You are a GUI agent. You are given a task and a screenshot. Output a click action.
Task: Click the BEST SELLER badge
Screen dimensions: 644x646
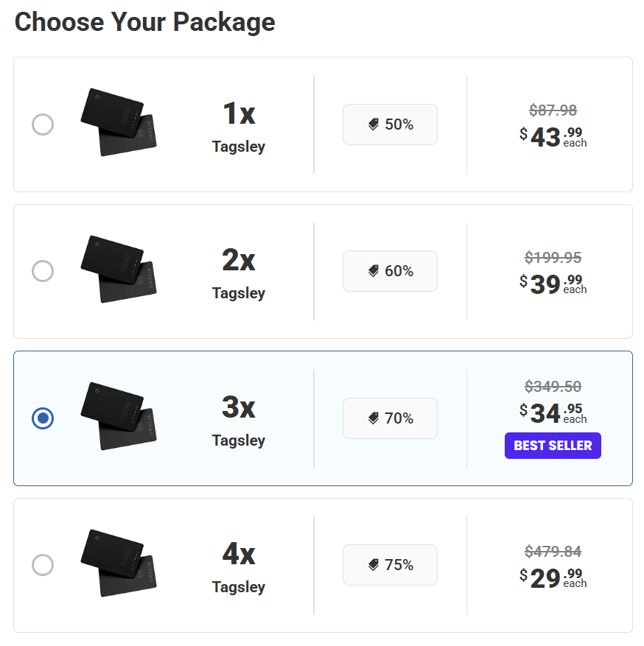553,446
